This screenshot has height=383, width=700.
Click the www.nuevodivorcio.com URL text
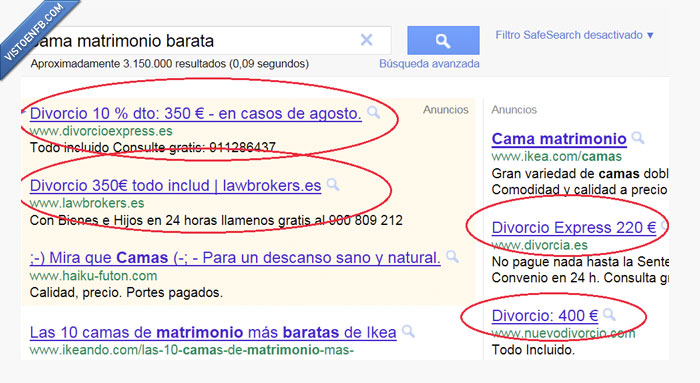pos(563,333)
